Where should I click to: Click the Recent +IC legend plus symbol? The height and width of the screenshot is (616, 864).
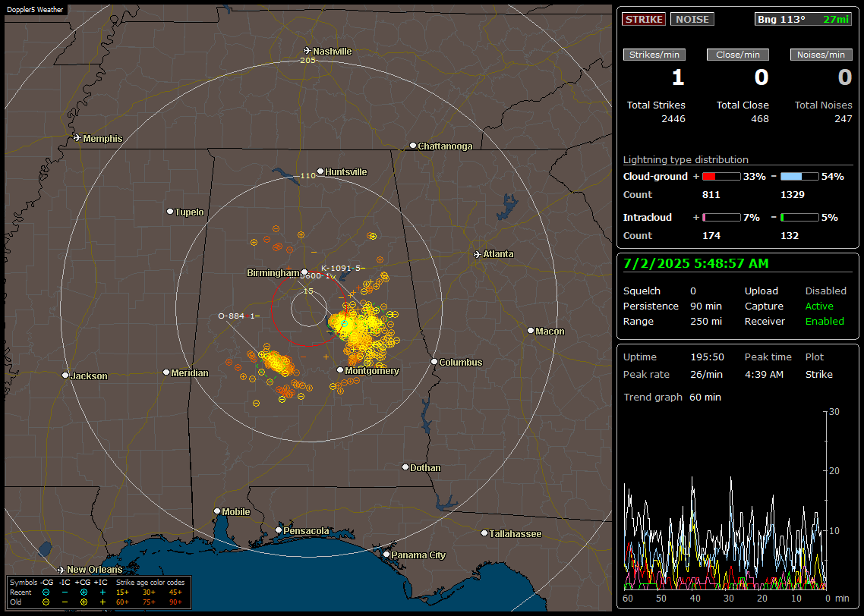102,592
